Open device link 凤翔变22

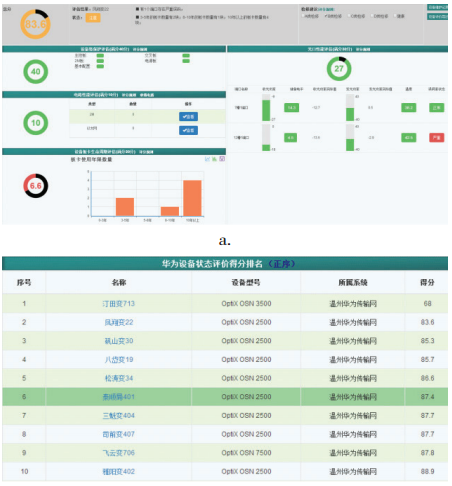(x=119, y=322)
